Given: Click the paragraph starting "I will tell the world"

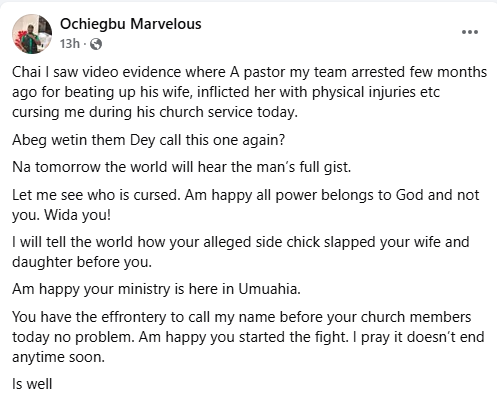Looking at the screenshot, I should (x=241, y=252).
